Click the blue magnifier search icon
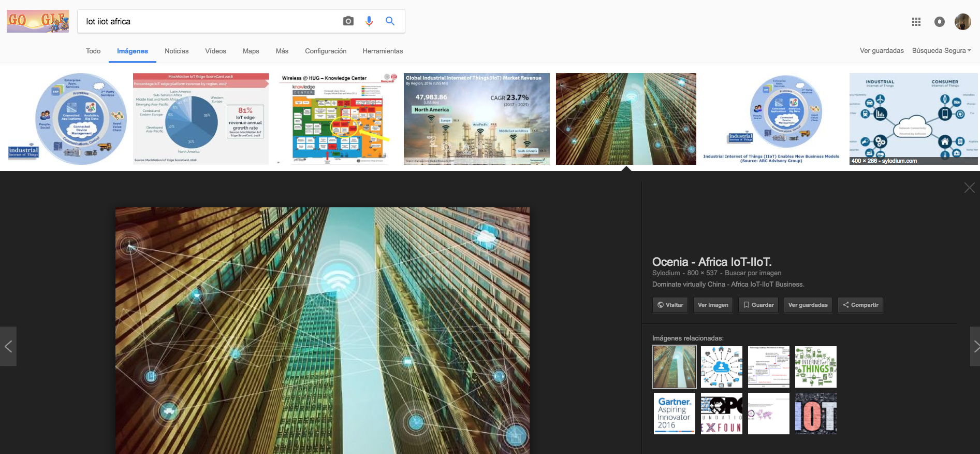 coord(390,21)
